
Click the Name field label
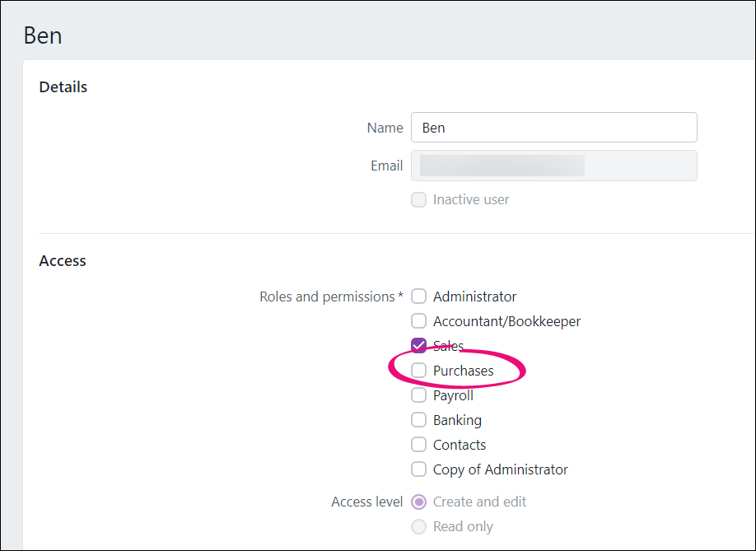(x=385, y=128)
